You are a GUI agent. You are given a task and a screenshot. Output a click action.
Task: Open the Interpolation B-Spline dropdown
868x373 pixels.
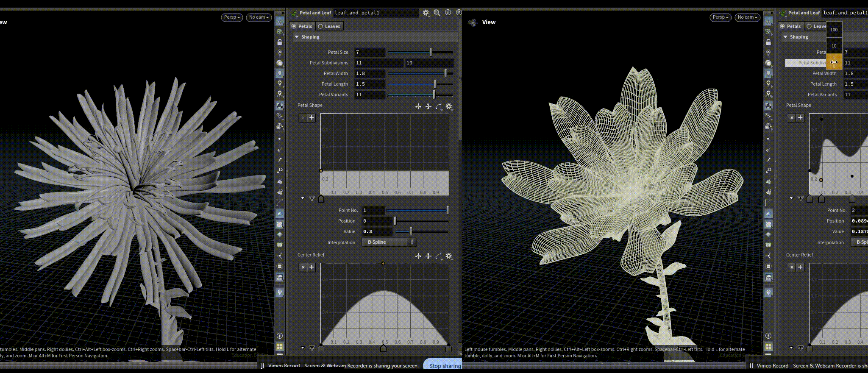click(x=389, y=242)
